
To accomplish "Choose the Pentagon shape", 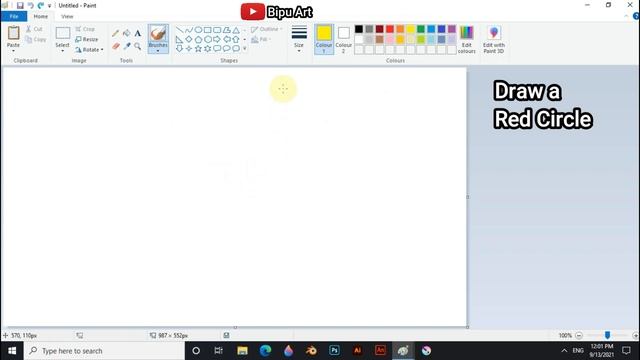I will point(198,39).
